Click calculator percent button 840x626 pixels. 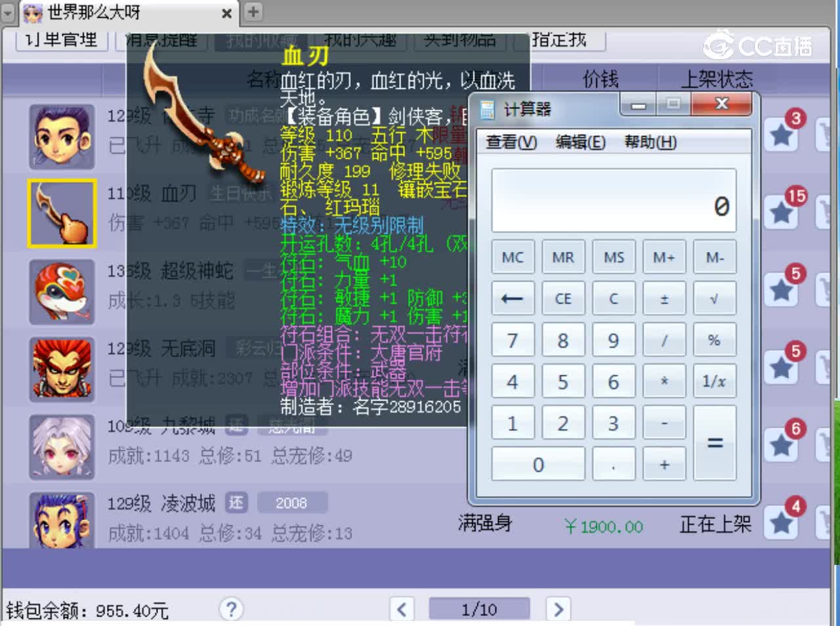click(715, 341)
